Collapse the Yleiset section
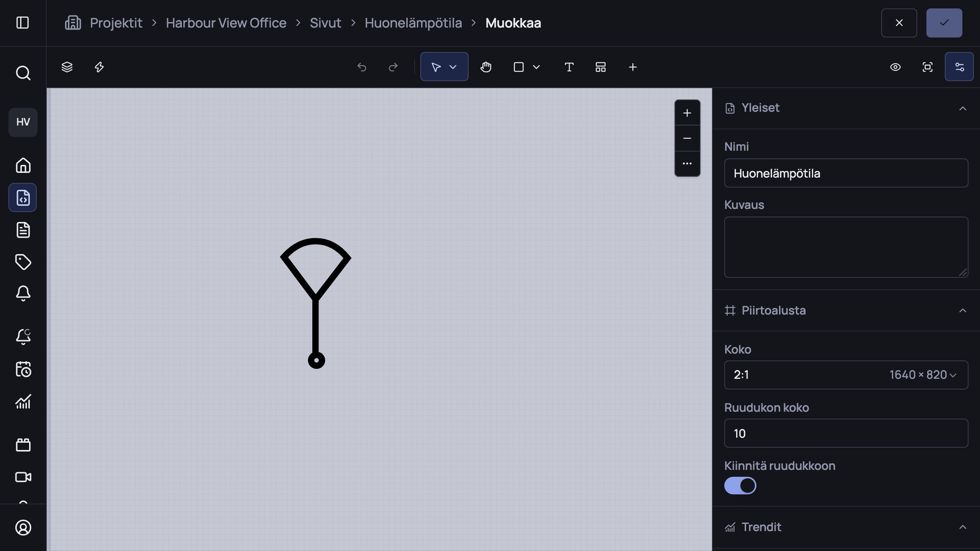Image resolution: width=980 pixels, height=551 pixels. pyautogui.click(x=962, y=108)
